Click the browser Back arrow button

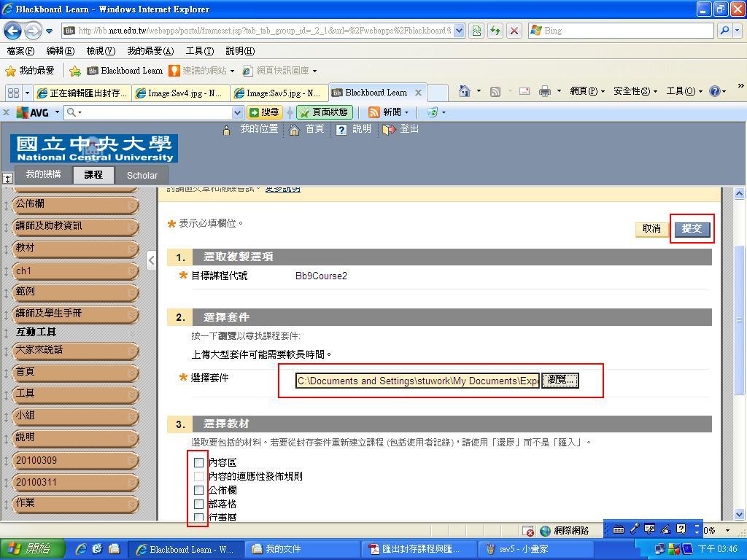(13, 31)
